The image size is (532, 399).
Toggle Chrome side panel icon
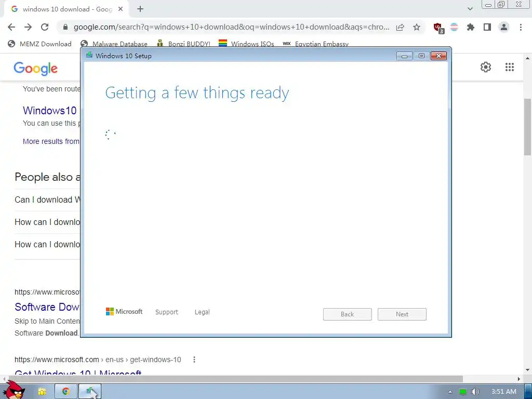click(487, 27)
